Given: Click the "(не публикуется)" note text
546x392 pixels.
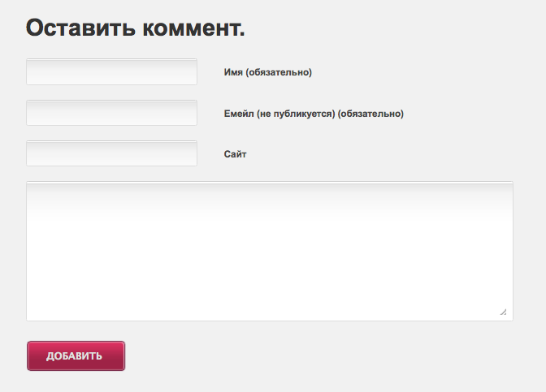Looking at the screenshot, I should [x=296, y=114].
